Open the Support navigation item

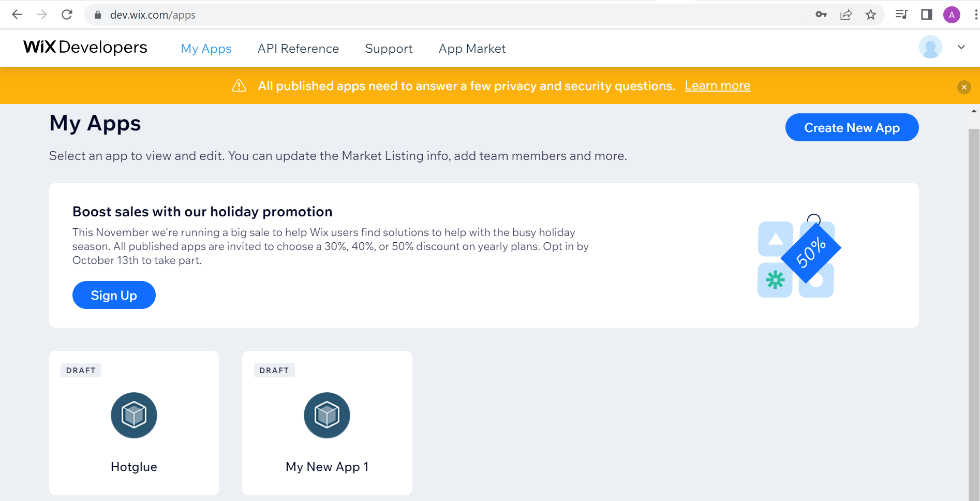click(x=389, y=49)
